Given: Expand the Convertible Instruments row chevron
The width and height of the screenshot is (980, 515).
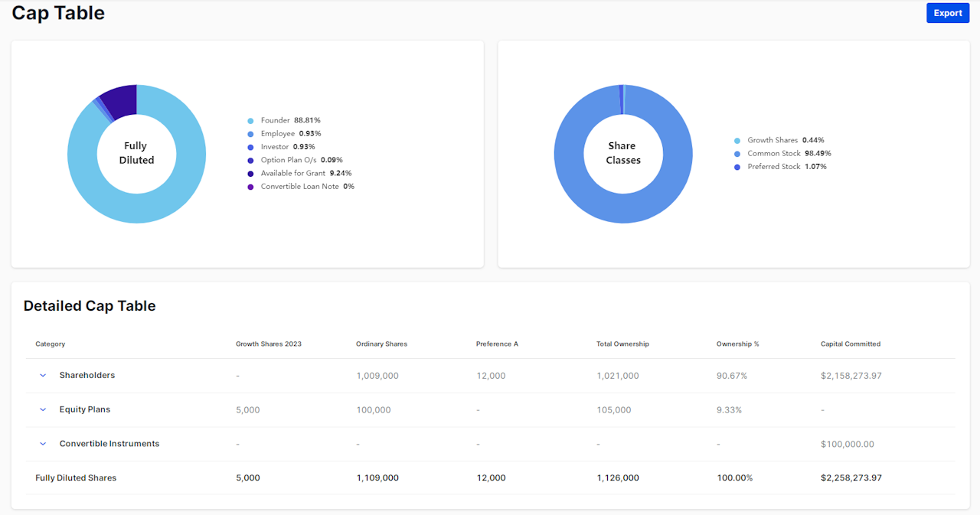Looking at the screenshot, I should pos(43,444).
